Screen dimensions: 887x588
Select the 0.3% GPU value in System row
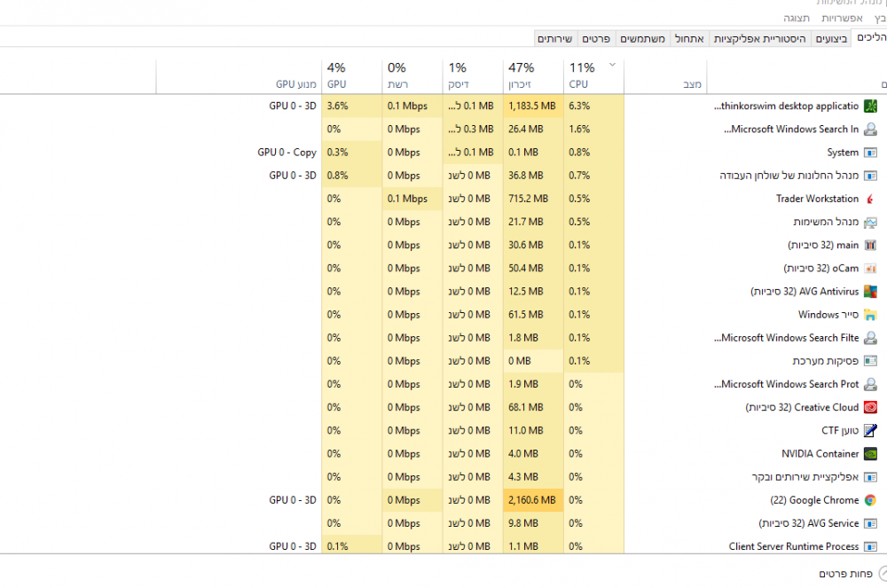(352, 152)
